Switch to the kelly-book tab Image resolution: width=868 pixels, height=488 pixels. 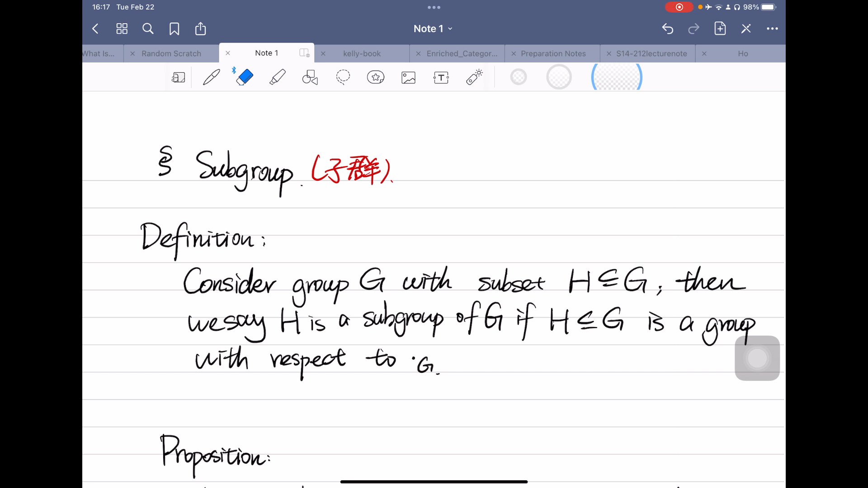(x=362, y=53)
